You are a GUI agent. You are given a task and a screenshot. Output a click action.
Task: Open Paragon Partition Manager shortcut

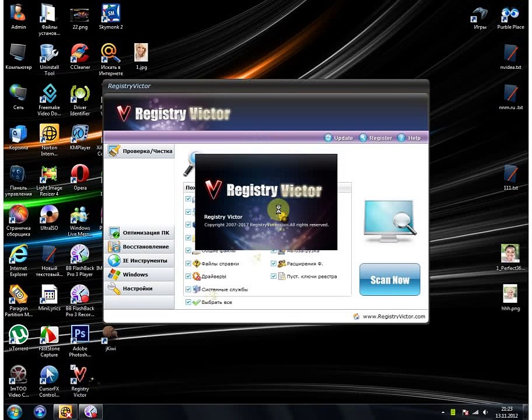(x=18, y=300)
